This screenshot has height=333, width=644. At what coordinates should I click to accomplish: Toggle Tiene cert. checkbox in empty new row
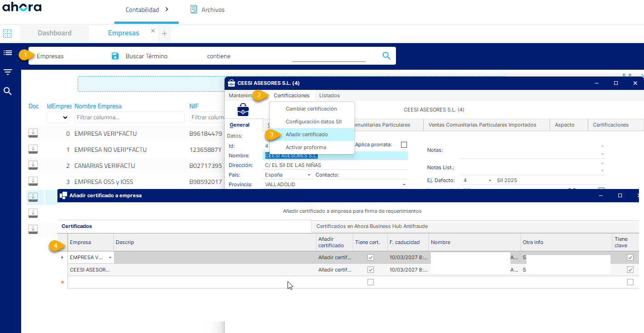coord(371,282)
